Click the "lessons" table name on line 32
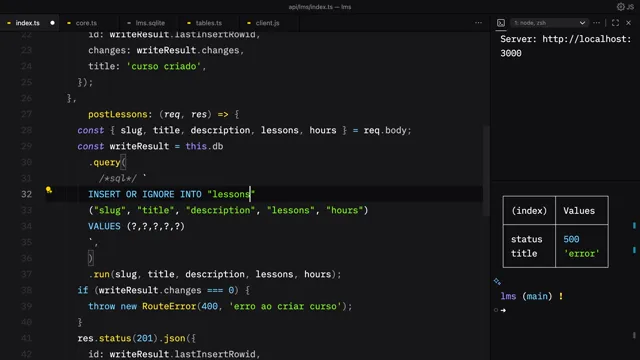Viewport: 640px width, 360px height. (x=231, y=194)
